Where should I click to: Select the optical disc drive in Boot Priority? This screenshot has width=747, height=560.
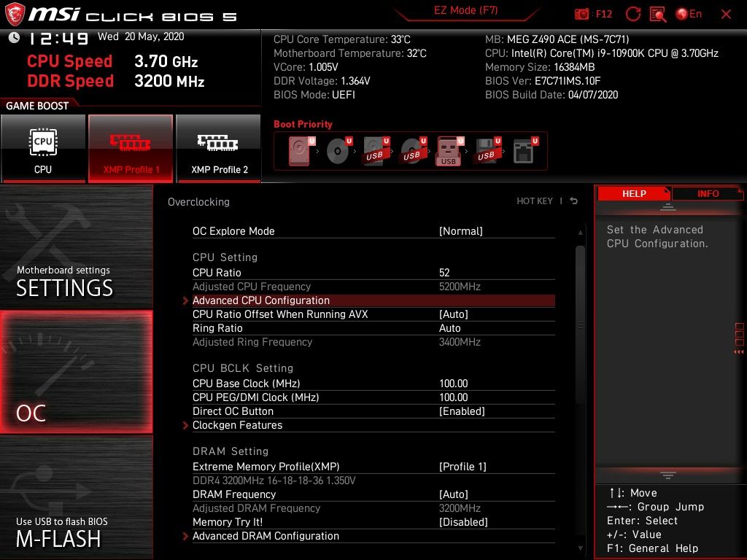tap(338, 149)
